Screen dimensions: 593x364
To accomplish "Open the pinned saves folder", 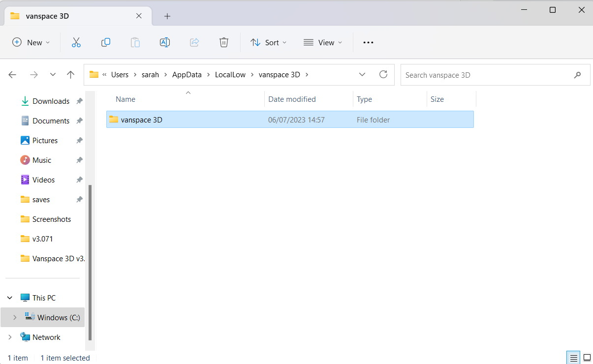I will pos(41,200).
